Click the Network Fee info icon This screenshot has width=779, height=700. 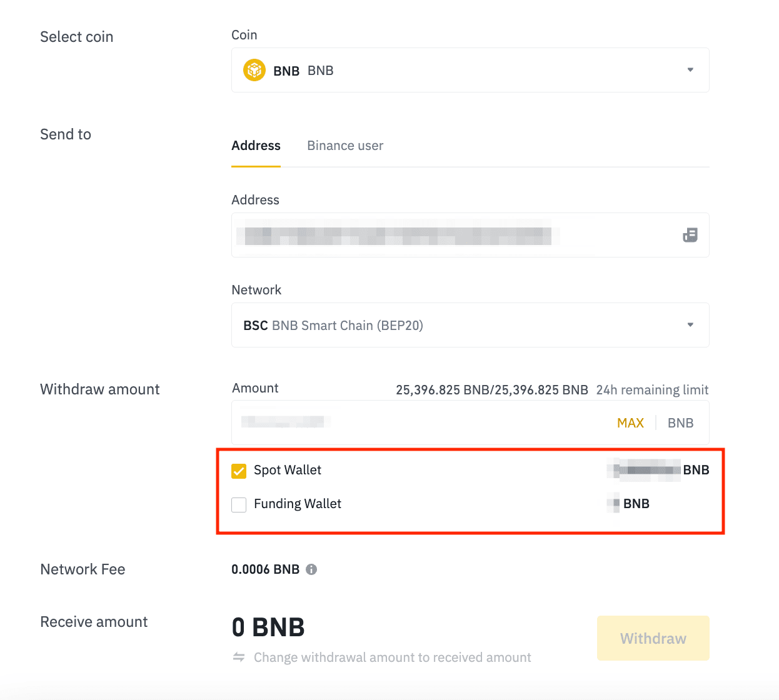point(311,569)
